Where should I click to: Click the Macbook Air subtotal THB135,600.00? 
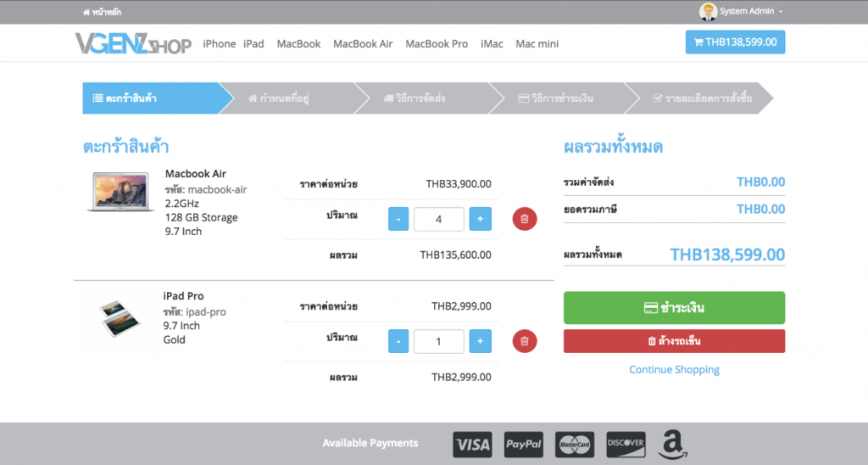click(455, 255)
